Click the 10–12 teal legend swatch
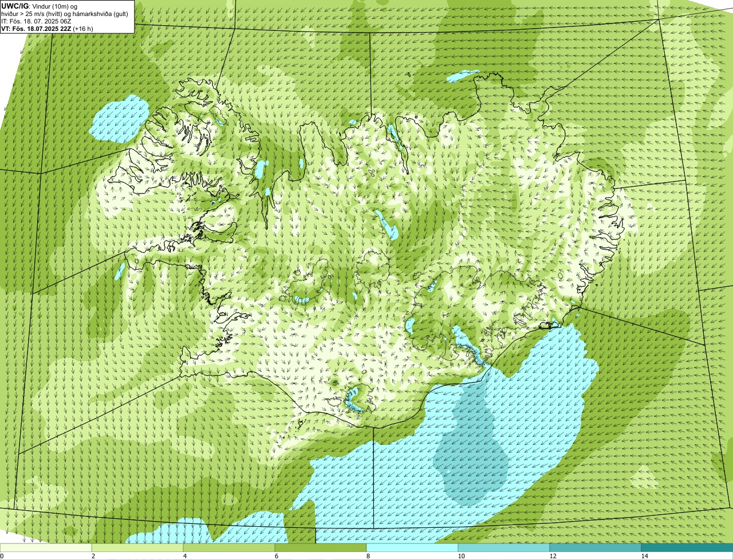Screen dimensions: 733x560 504,547
